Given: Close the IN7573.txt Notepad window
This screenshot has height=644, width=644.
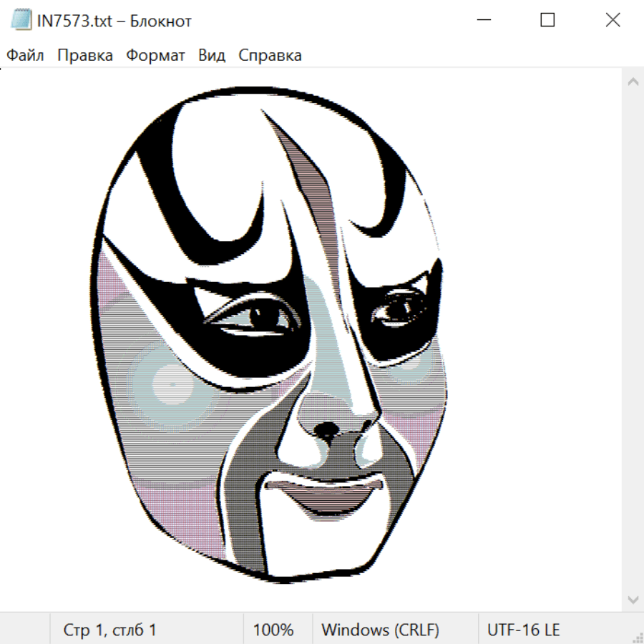Looking at the screenshot, I should pos(613,20).
